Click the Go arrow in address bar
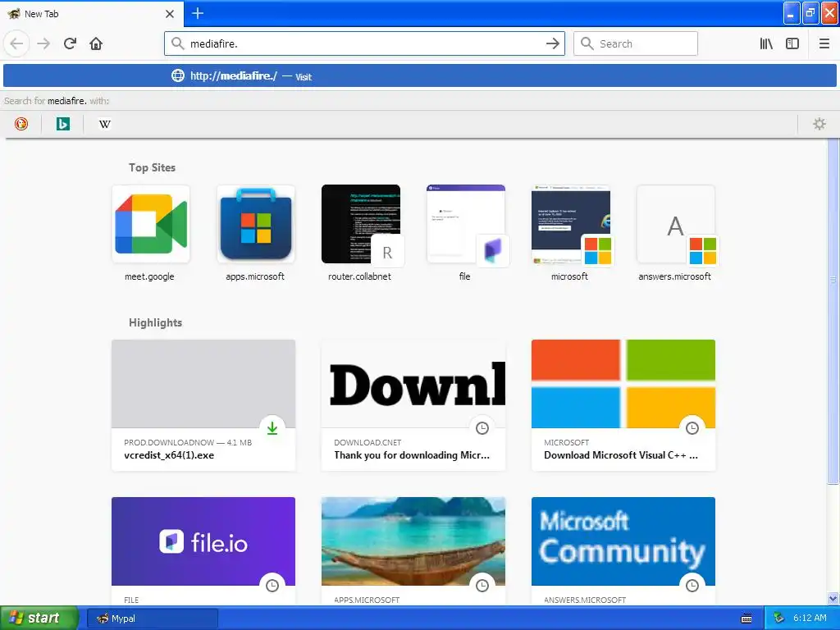Screen dimensions: 840x630 point(552,43)
